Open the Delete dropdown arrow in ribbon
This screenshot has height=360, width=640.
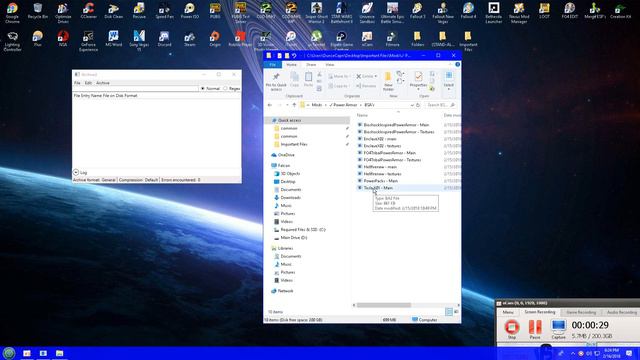coord(376,76)
